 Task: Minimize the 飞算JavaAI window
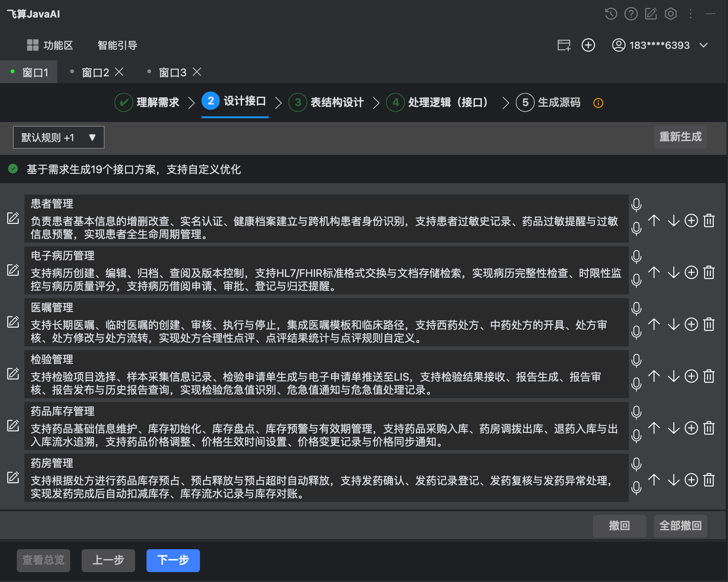coord(710,14)
